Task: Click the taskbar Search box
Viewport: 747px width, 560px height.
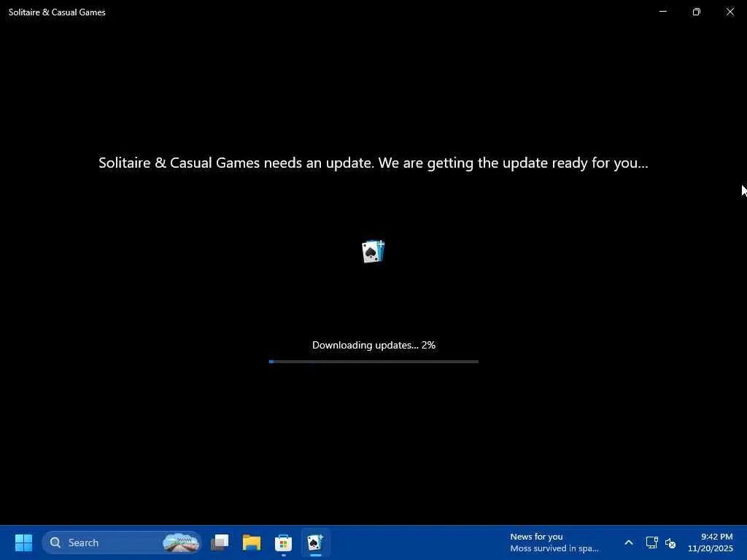Action: point(122,542)
